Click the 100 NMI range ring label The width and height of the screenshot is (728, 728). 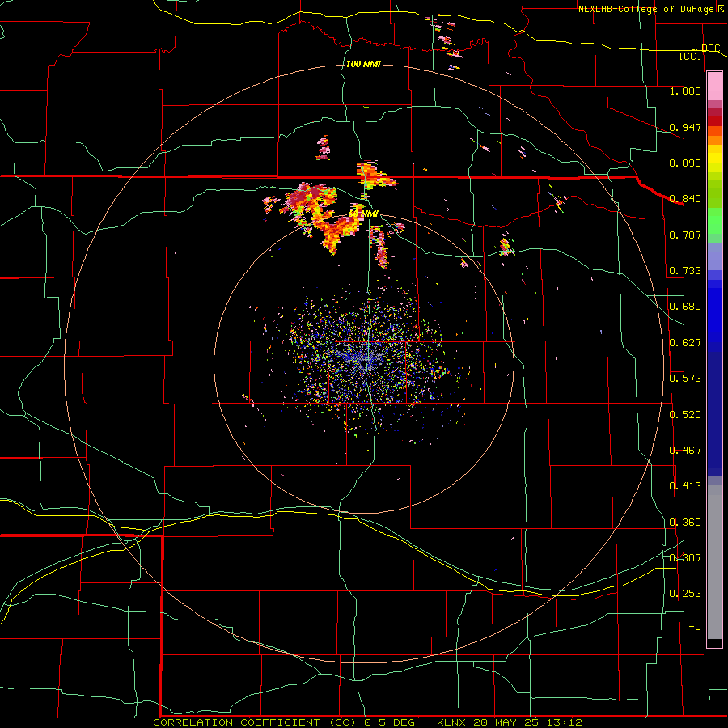(363, 64)
